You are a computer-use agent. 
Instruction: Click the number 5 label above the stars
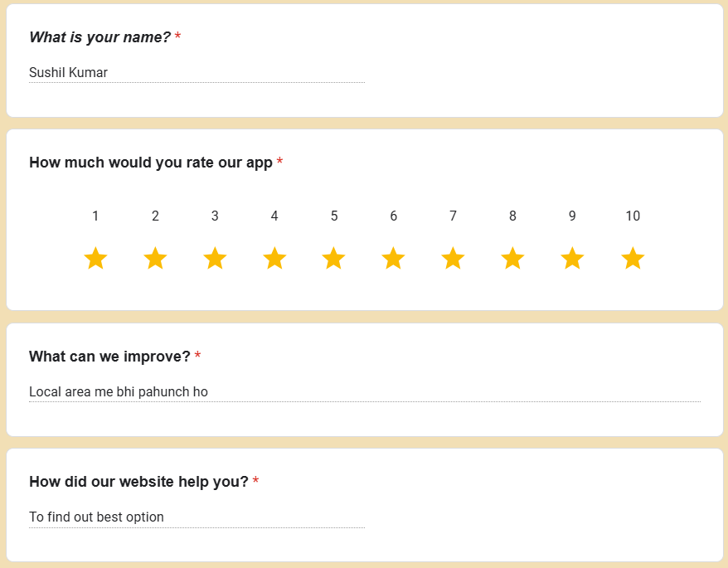(334, 216)
